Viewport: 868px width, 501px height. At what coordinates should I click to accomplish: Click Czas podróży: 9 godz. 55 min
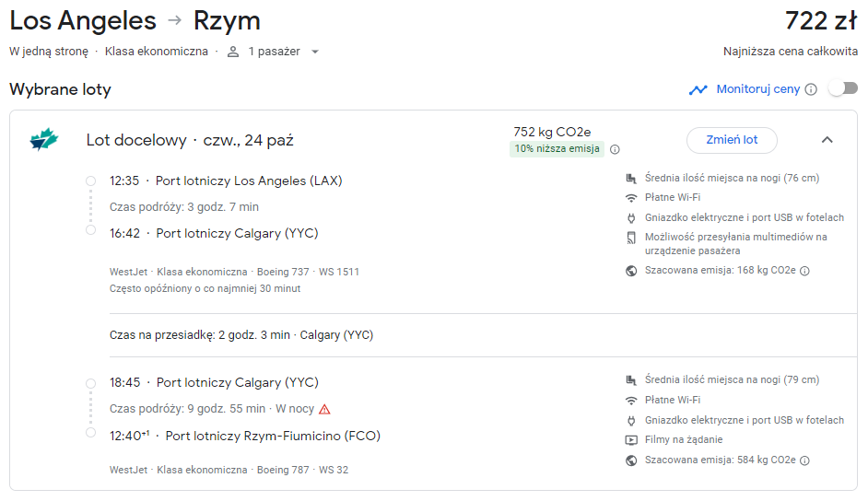188,409
